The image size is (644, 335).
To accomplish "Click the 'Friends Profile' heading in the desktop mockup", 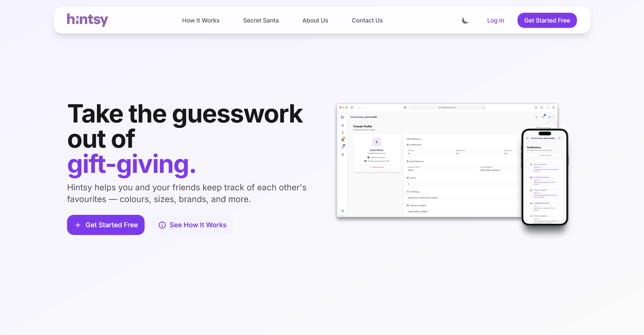I will tap(363, 127).
